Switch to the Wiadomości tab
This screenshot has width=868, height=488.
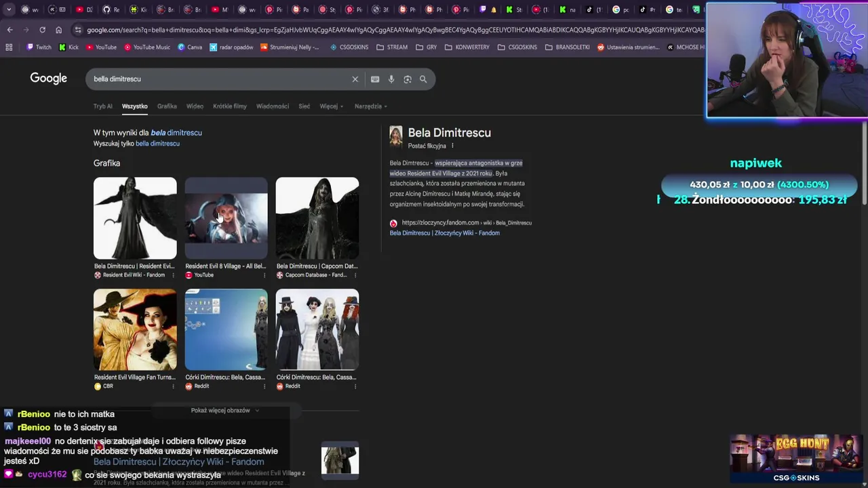[x=273, y=106]
